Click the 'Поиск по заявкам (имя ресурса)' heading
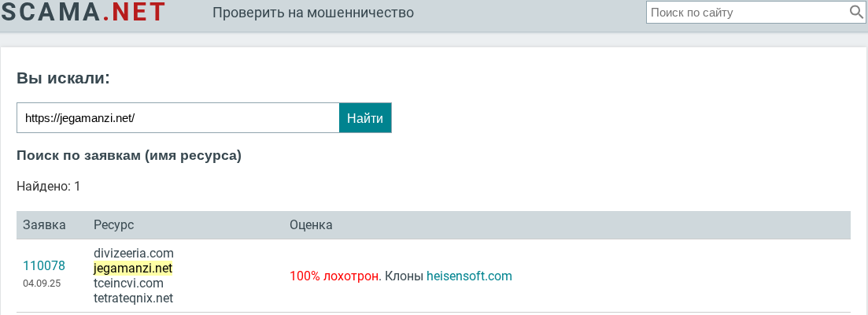Image resolution: width=868 pixels, height=315 pixels. tap(129, 156)
